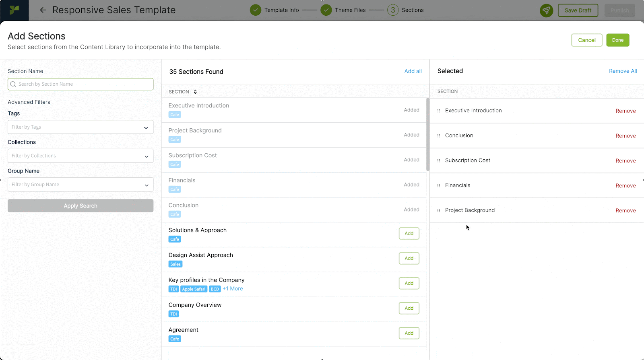
Task: Click the Theme Files step label
Action: tap(351, 10)
